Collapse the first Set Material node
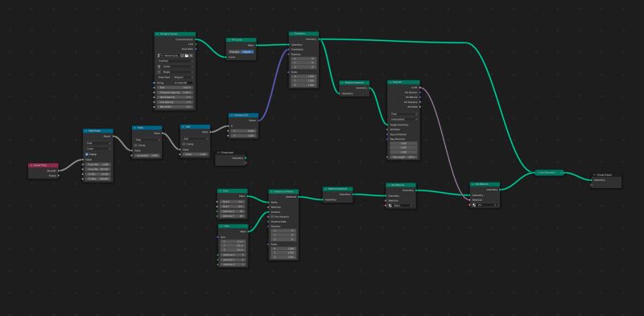 pyautogui.click(x=389, y=185)
